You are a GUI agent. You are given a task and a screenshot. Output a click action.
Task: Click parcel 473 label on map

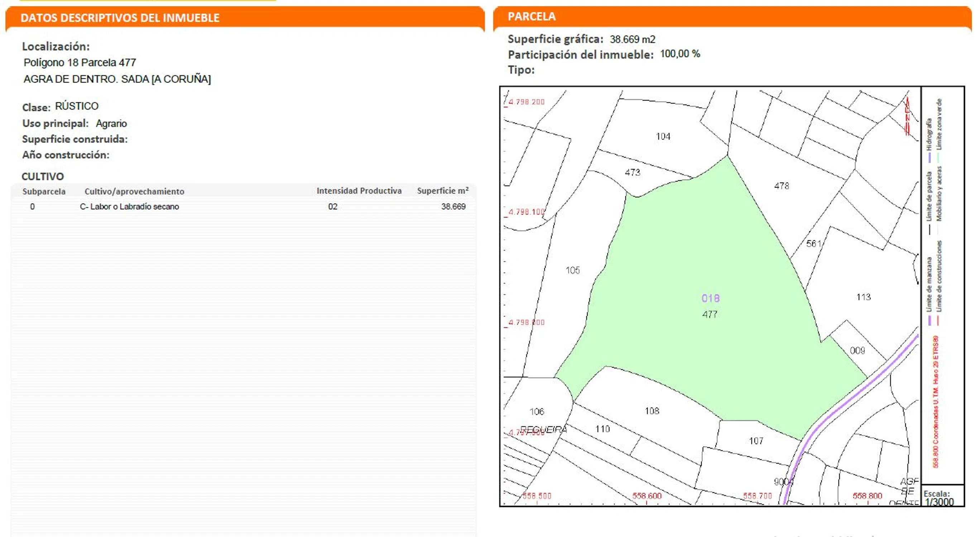[x=632, y=173]
